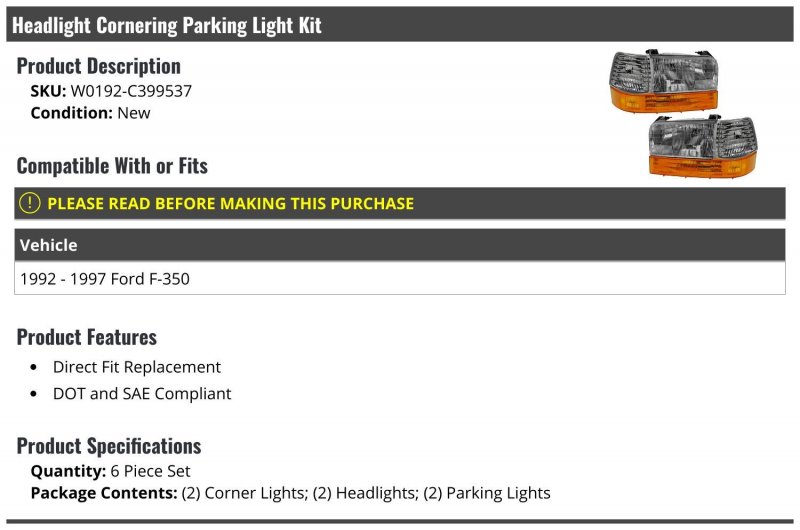Open the lower headlight assembly product image

(703, 146)
